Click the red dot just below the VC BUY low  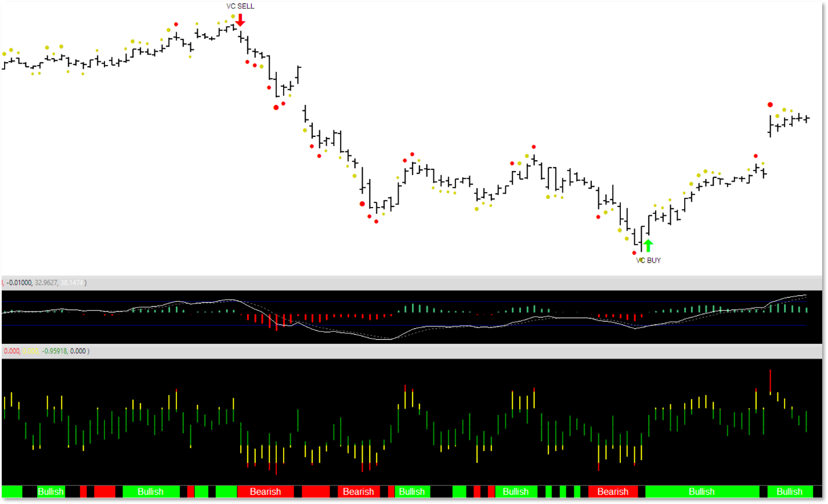634,253
